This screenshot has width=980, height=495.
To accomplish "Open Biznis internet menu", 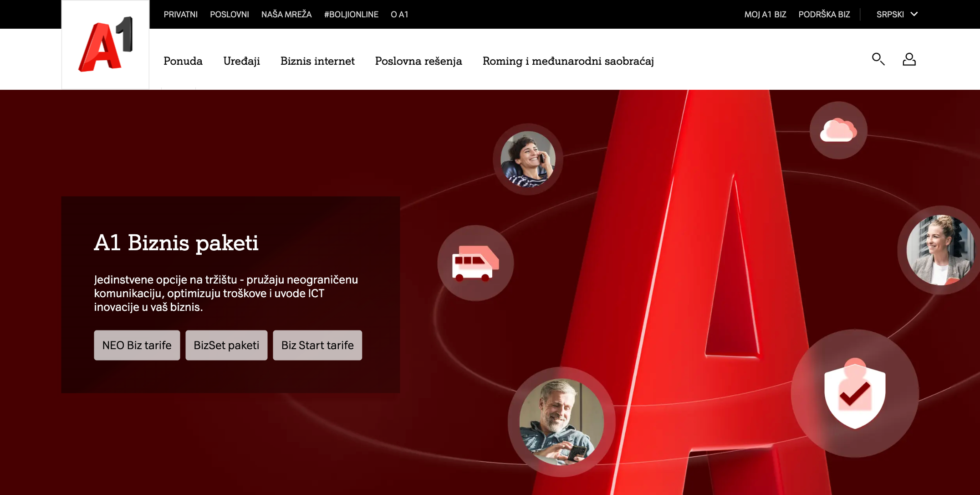I will [317, 61].
